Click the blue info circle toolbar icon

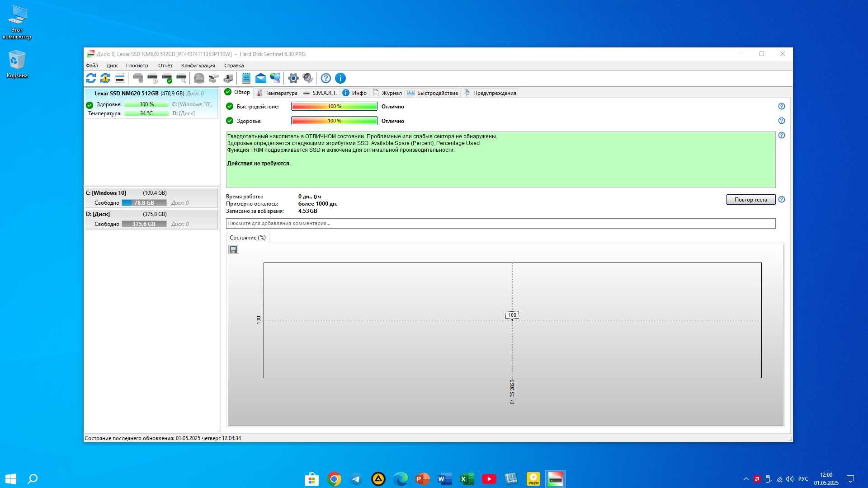pos(340,78)
